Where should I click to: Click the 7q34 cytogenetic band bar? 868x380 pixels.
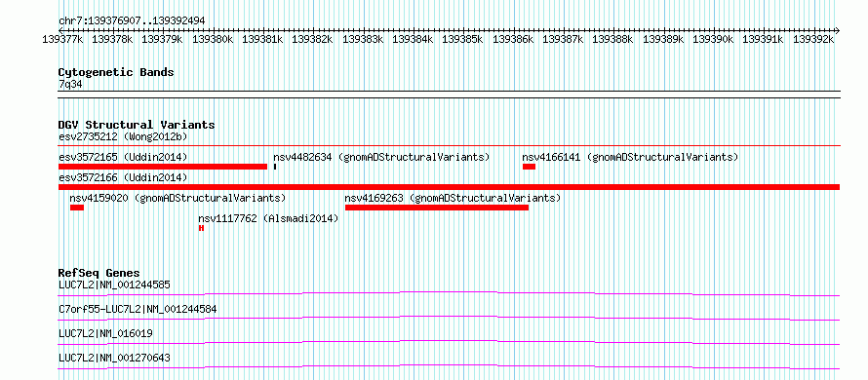click(449, 95)
